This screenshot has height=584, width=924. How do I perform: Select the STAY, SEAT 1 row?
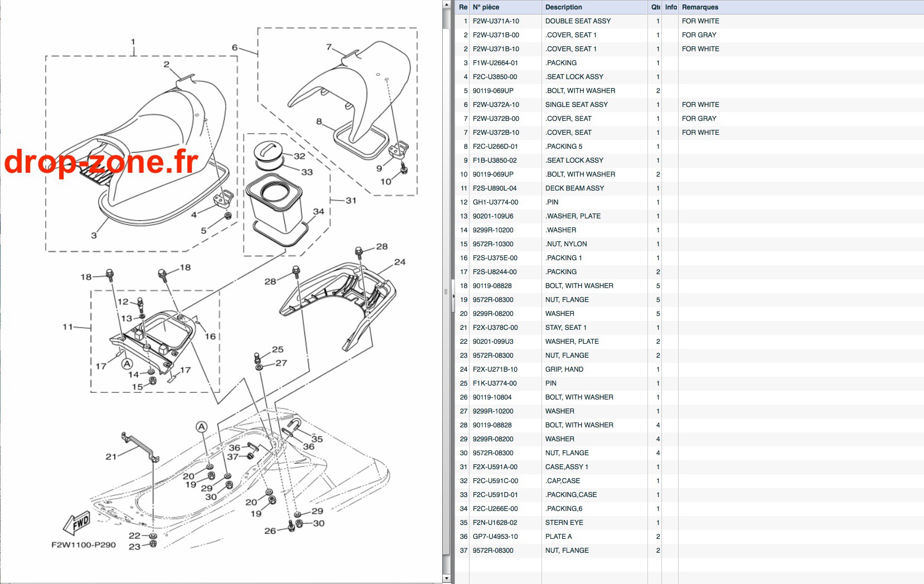tap(690, 328)
